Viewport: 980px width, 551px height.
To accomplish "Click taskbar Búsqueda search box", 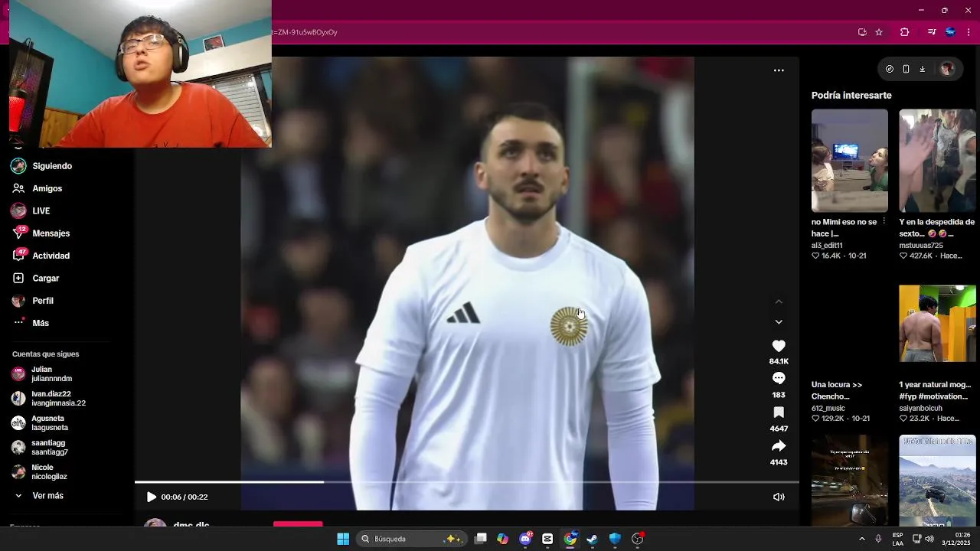I will click(412, 539).
